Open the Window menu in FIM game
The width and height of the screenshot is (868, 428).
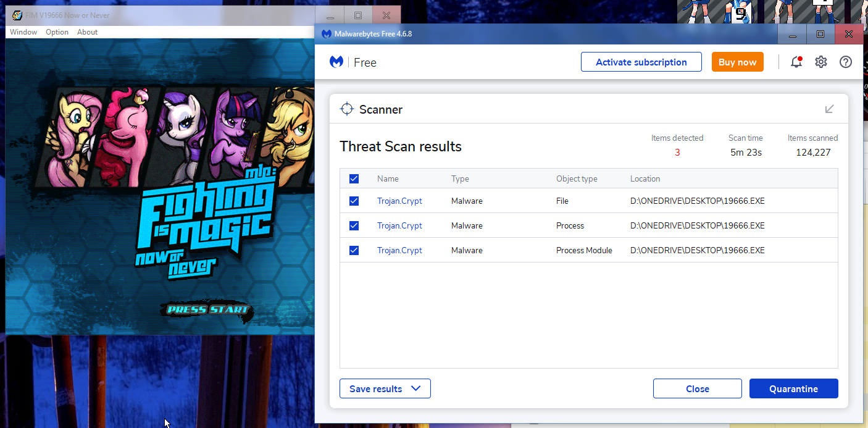(x=23, y=32)
